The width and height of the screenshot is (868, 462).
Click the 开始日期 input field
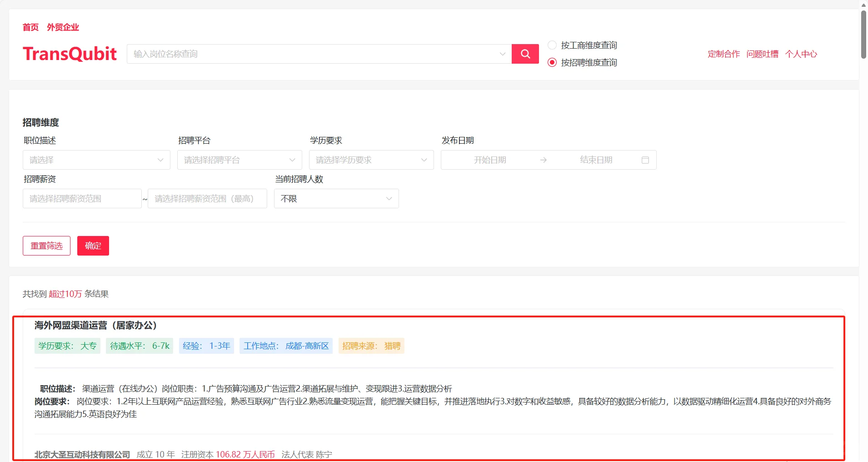(x=491, y=160)
